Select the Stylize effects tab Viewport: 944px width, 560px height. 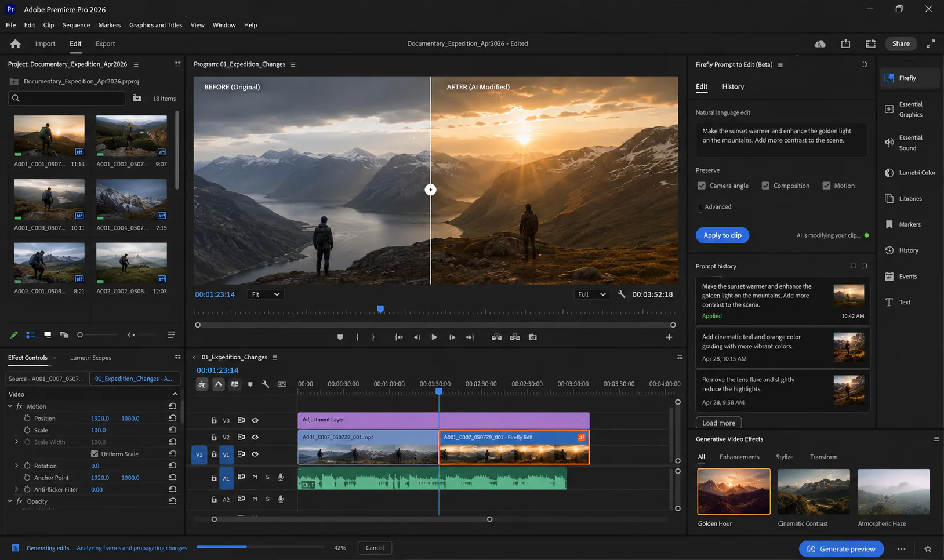point(785,457)
